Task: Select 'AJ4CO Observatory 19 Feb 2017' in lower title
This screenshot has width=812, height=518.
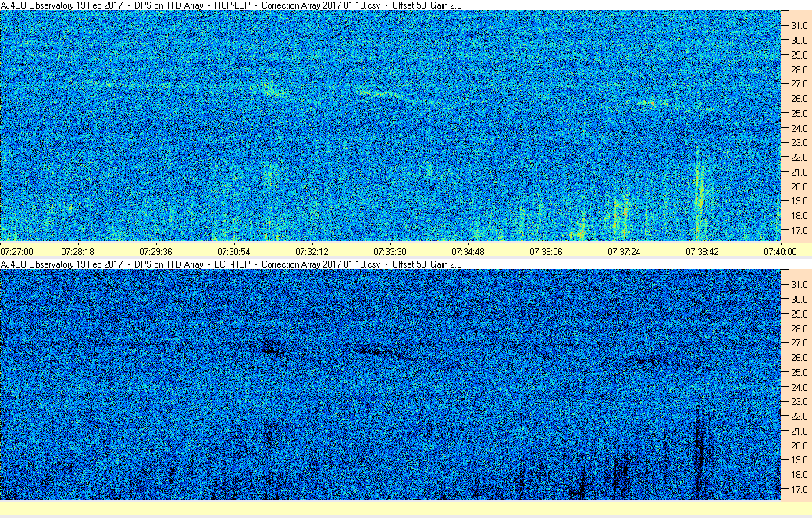Action: click(x=62, y=264)
